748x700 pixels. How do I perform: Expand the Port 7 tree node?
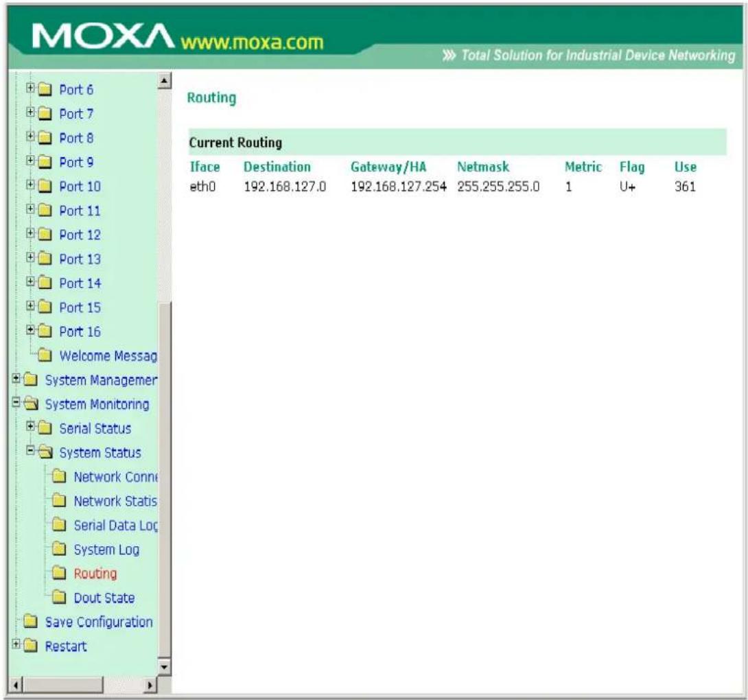click(30, 113)
